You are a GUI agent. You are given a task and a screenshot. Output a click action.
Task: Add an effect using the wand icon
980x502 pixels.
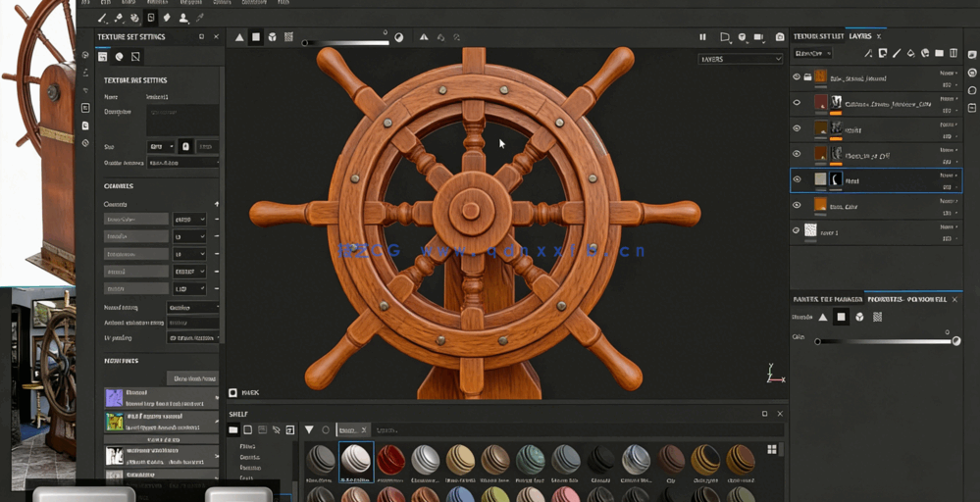[868, 54]
